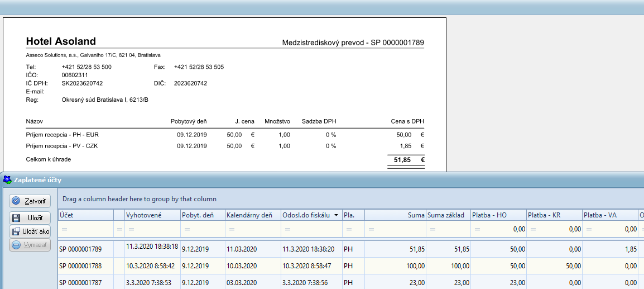Click the Uložiť ako button
The image size is (644, 289).
(x=31, y=231)
